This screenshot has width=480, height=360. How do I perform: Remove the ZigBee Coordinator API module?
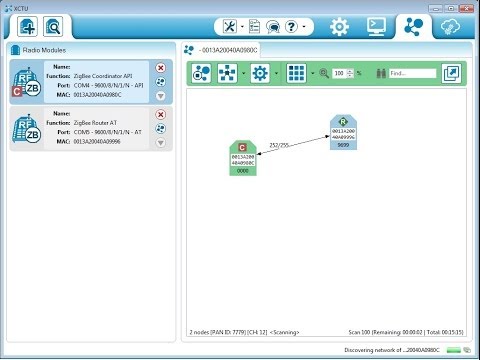pos(161,68)
